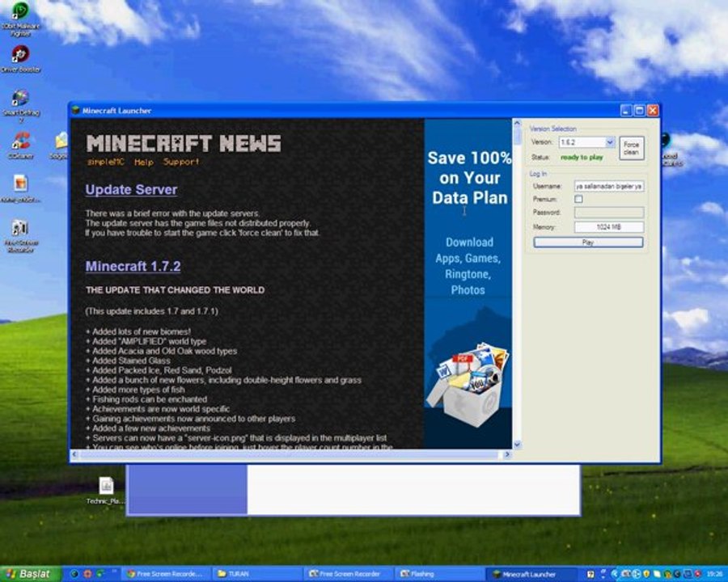Switch to TURAN folder taskbar item
Screen dimensions: 728x582
coord(257,574)
